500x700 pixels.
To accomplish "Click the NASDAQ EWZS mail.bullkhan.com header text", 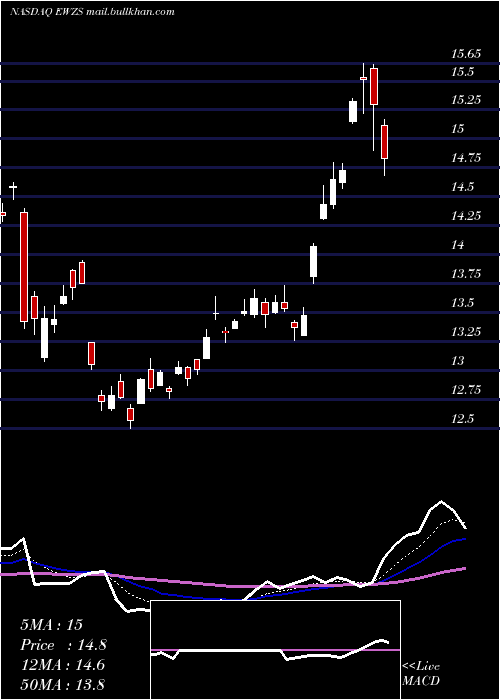I will click(x=92, y=12).
